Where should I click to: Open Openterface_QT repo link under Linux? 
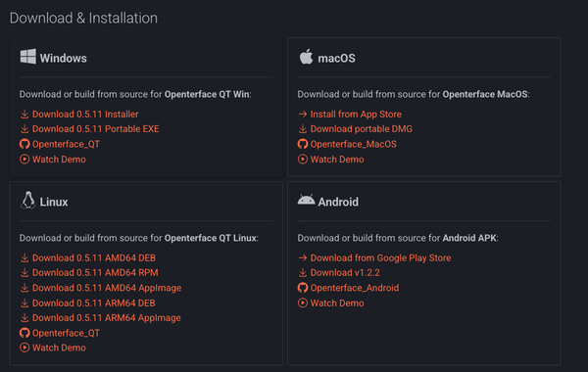point(66,333)
